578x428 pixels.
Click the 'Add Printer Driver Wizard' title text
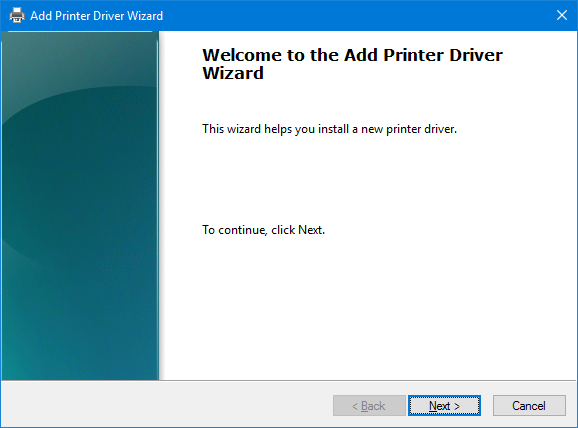pos(97,16)
